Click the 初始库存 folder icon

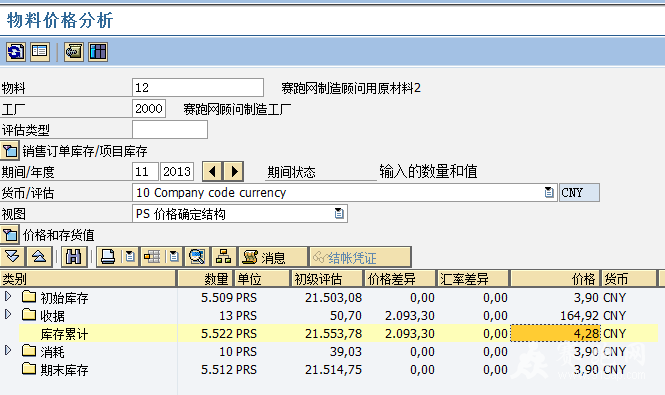pos(29,297)
